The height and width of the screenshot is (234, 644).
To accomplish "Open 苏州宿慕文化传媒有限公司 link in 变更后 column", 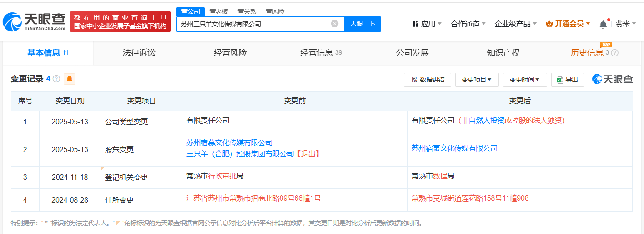I will (x=455, y=148).
